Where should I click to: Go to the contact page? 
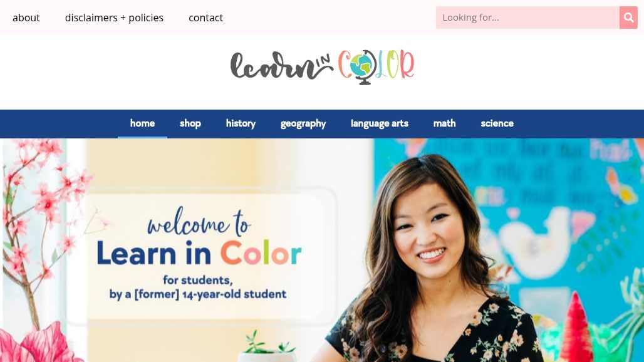(x=205, y=18)
